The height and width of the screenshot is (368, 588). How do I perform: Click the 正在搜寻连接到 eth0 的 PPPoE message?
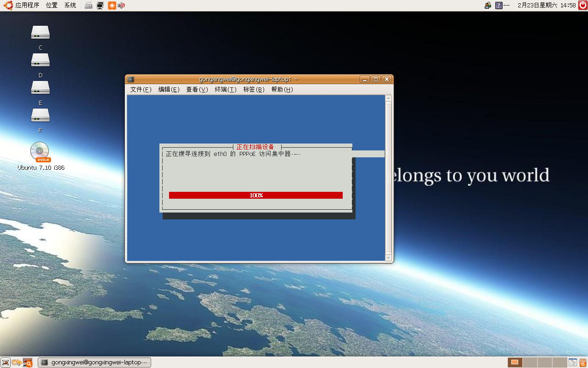tap(233, 154)
